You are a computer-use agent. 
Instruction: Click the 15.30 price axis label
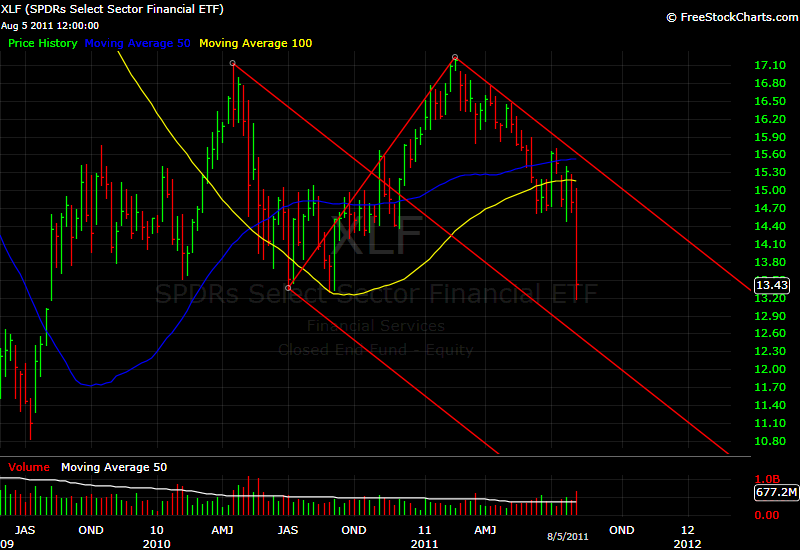(770, 172)
